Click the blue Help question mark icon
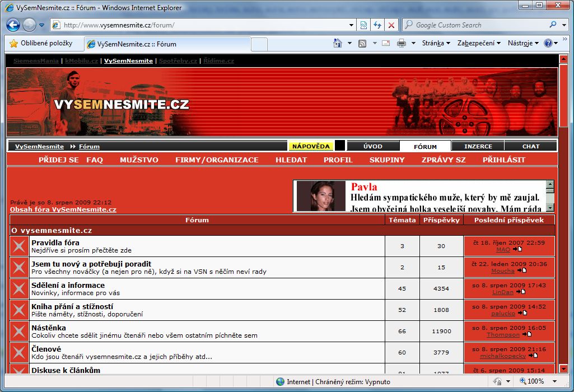The image size is (574, 392). point(548,43)
